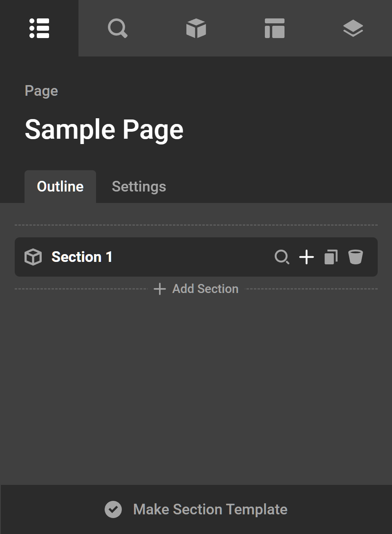
Task: Open the Outline list icon in top bar
Action: pos(39,28)
